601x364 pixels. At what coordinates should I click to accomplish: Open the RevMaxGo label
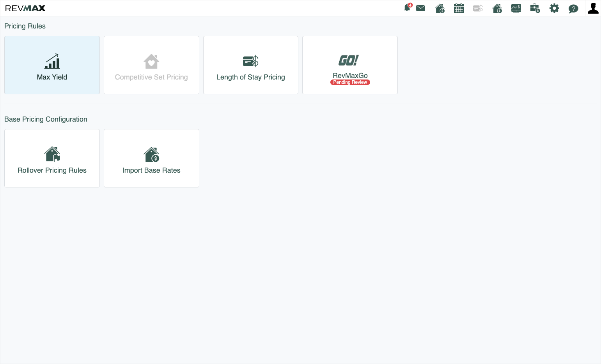point(350,76)
